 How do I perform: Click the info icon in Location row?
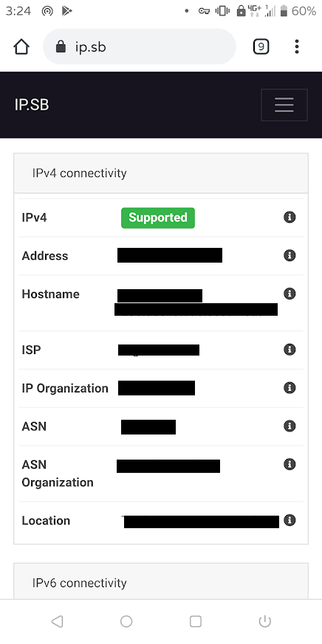pyautogui.click(x=290, y=520)
